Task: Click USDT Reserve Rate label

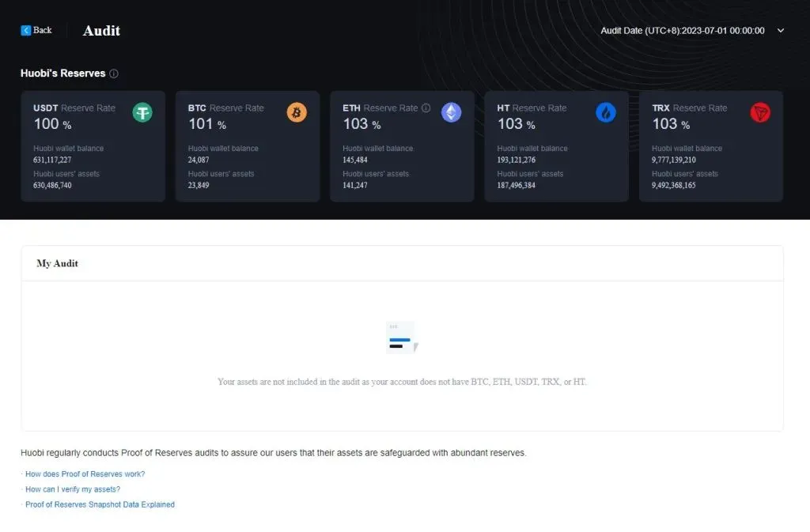Action: 74,108
